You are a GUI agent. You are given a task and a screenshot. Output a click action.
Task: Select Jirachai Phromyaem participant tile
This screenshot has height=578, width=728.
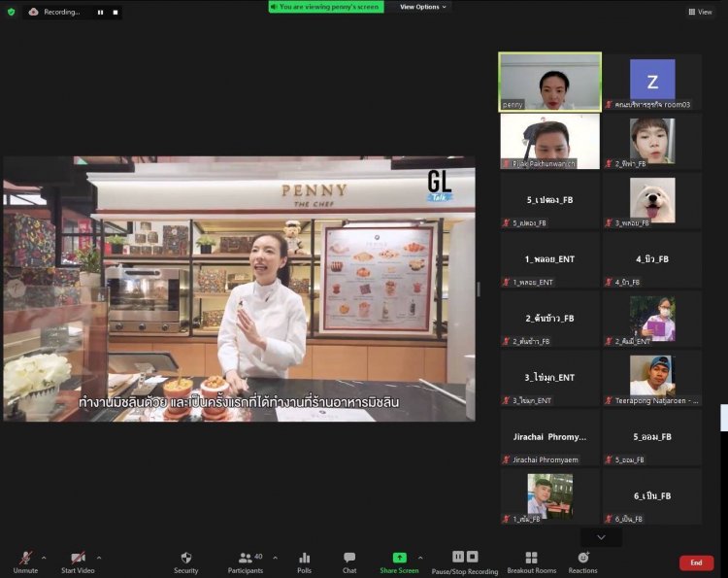tap(549, 437)
